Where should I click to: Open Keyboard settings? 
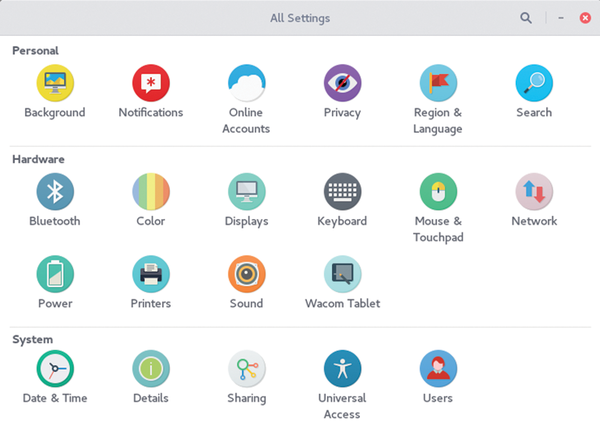[x=342, y=192]
